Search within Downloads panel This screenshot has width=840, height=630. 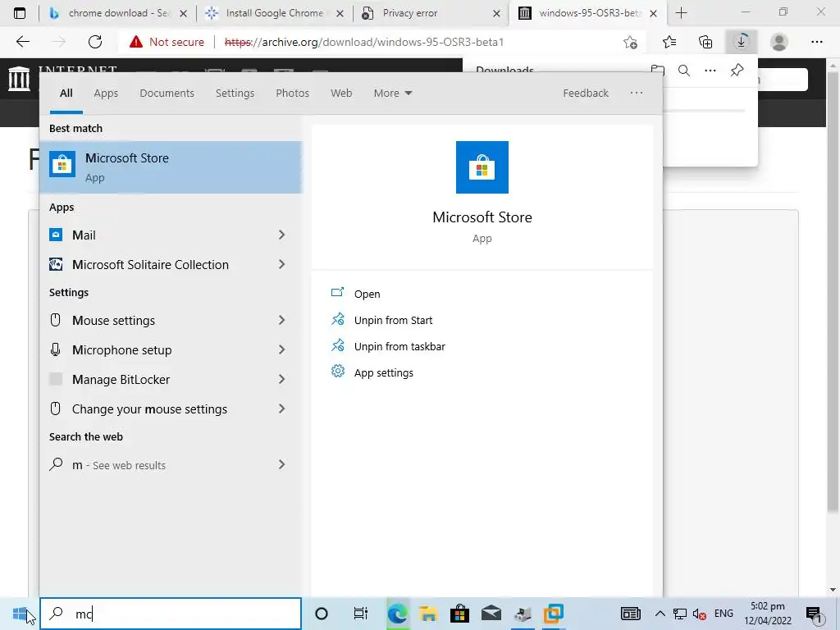coord(684,71)
